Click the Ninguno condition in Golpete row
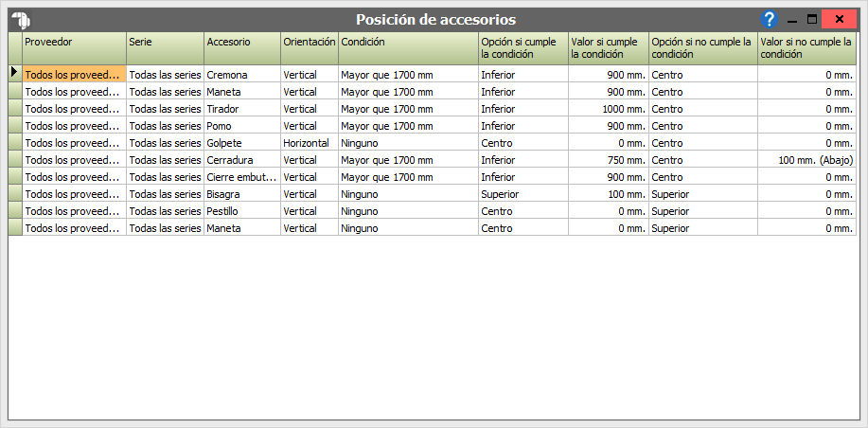 pos(409,143)
